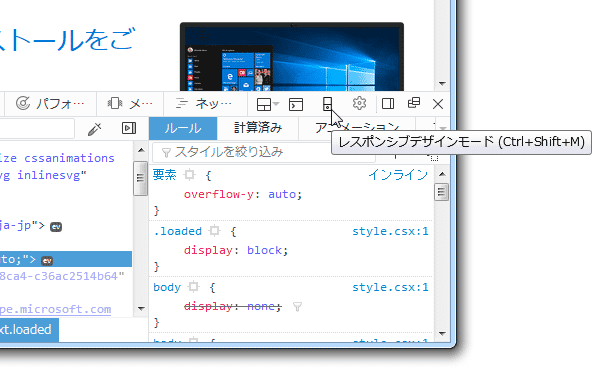The width and height of the screenshot is (600, 370).
Task: Show developer tools in separate window
Action: tap(414, 103)
